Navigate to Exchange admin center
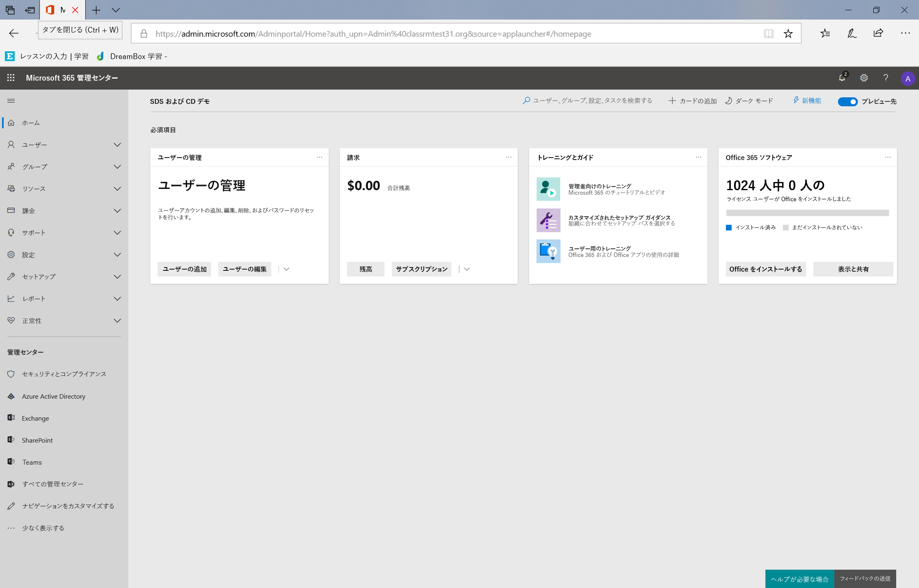Viewport: 919px width, 588px height. (35, 418)
